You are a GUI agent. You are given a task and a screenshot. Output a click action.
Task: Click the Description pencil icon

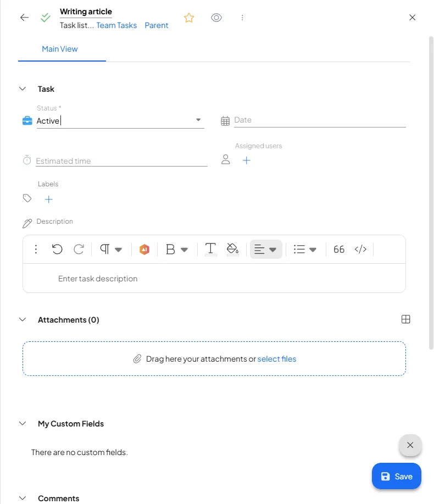pyautogui.click(x=27, y=223)
